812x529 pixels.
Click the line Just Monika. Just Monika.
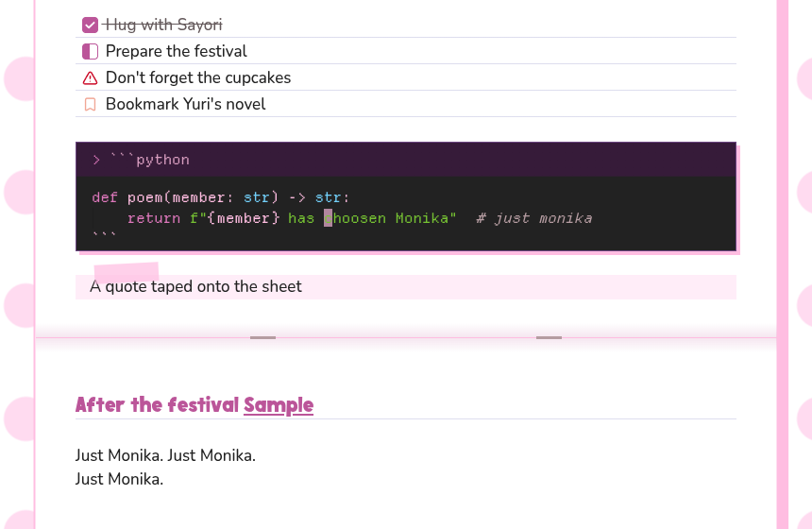[x=165, y=455]
